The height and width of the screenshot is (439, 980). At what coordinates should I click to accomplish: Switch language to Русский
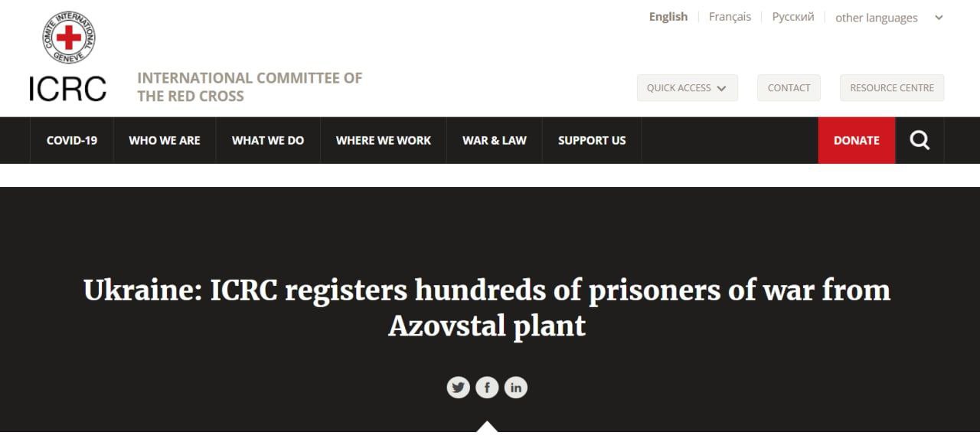[x=792, y=17]
